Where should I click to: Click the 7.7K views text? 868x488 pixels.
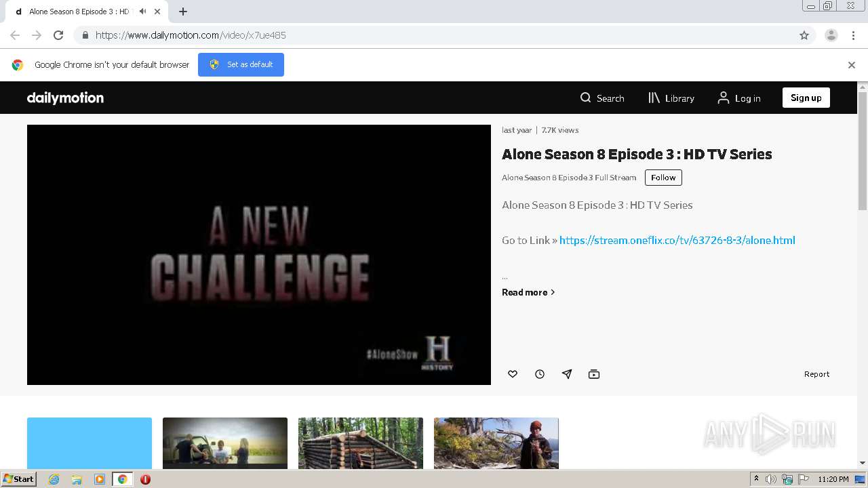pyautogui.click(x=560, y=130)
